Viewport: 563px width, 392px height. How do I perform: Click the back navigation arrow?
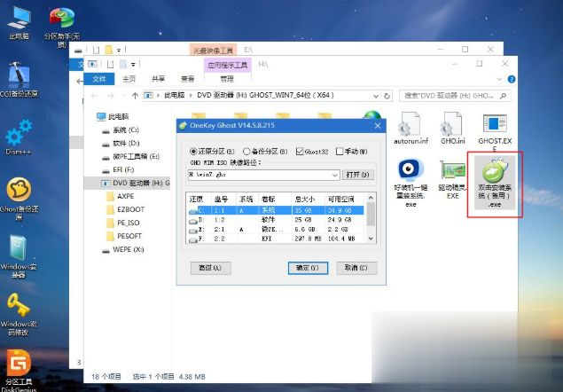94,96
